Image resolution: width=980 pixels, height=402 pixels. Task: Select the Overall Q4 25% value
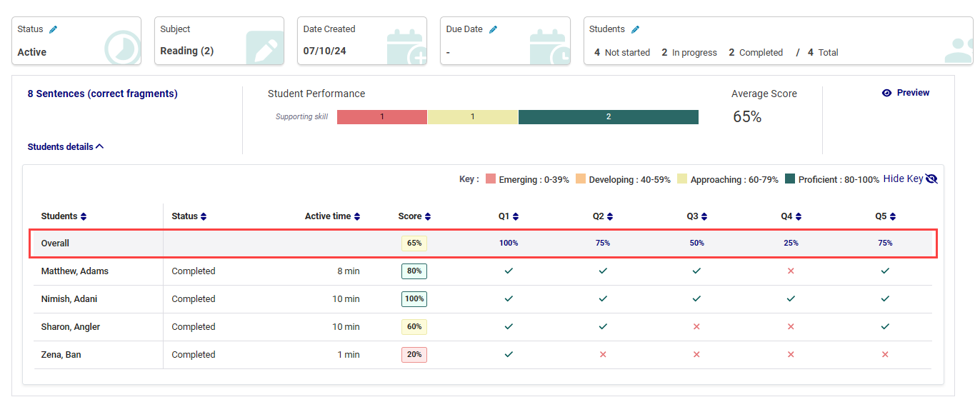(791, 243)
